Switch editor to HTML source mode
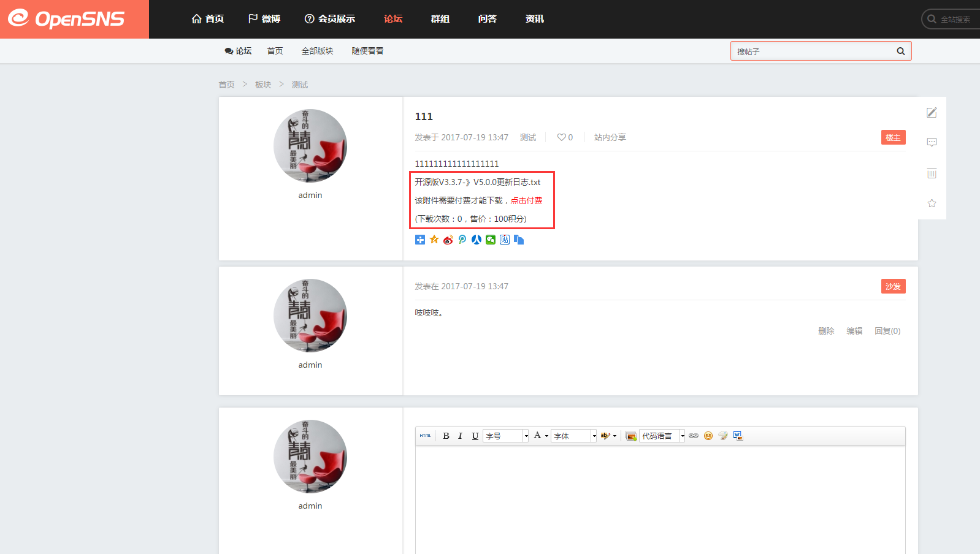This screenshot has height=554, width=980. [x=425, y=436]
